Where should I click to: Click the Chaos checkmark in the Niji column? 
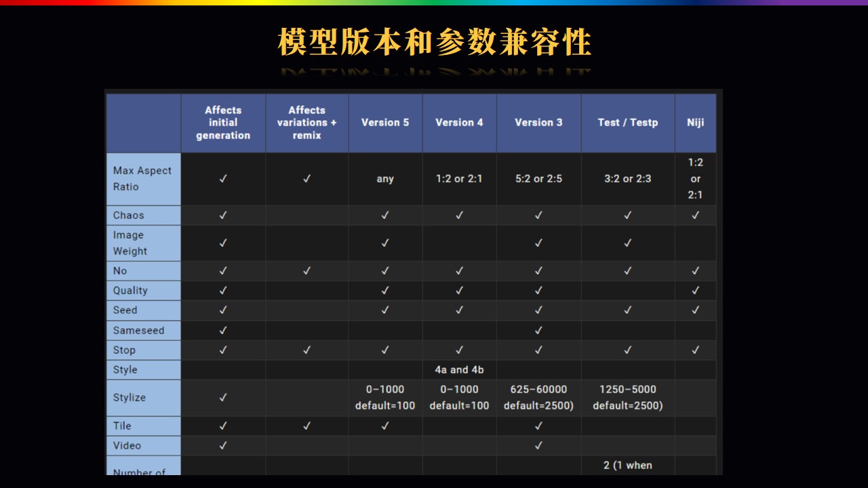(695, 216)
